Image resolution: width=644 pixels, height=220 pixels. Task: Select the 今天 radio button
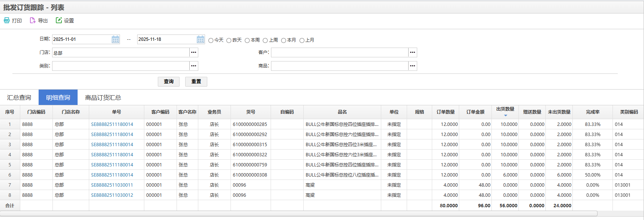tap(211, 40)
